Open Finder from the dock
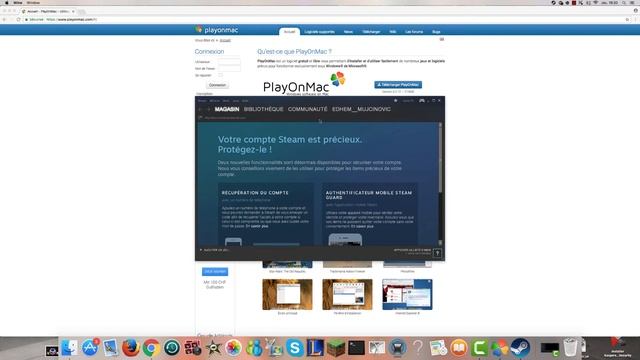The height and width of the screenshot is (360, 640). [70, 348]
